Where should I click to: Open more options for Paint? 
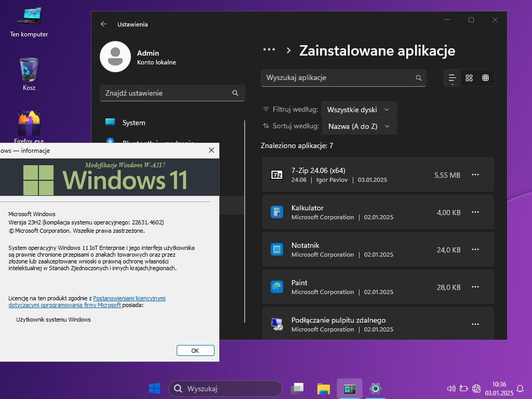475,287
